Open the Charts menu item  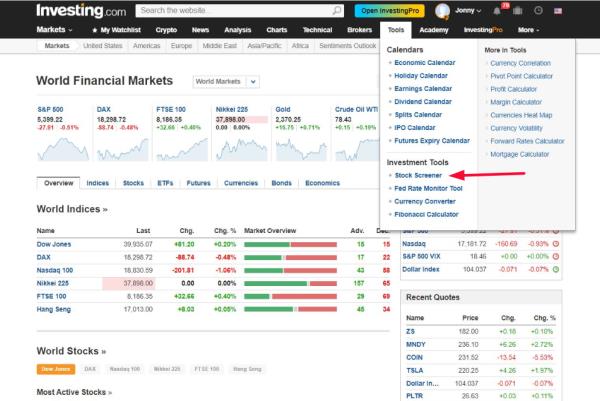(x=277, y=30)
